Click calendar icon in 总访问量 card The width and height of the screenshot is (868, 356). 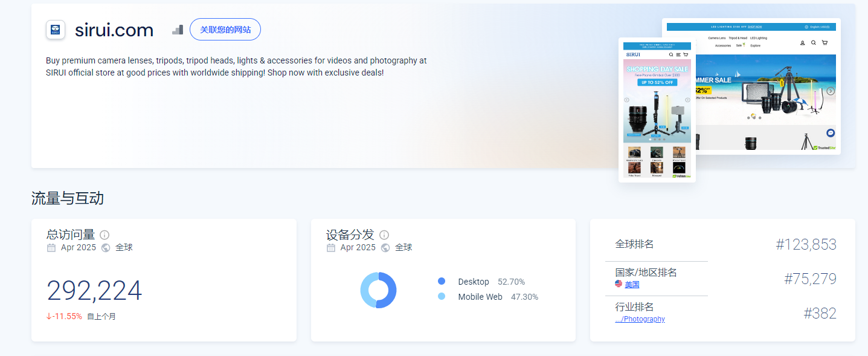[x=51, y=248]
